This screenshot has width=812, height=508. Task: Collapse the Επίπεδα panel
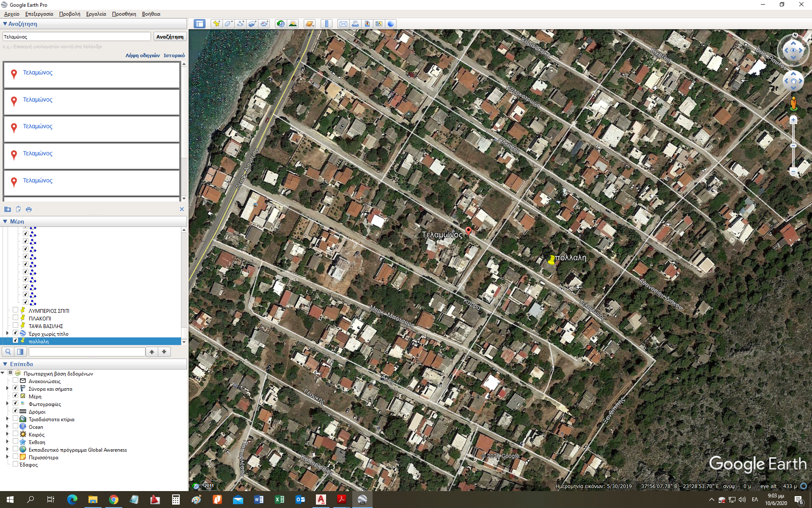(x=5, y=364)
